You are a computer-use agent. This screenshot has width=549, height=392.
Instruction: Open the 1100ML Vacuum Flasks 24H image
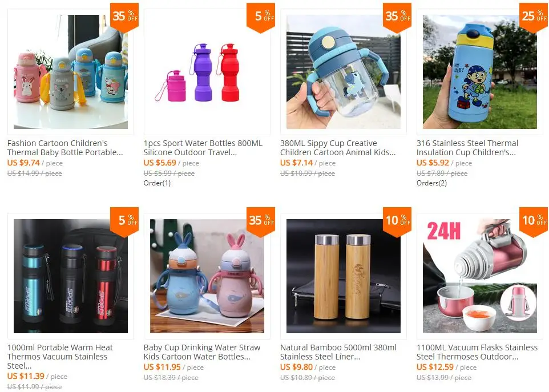coord(480,276)
